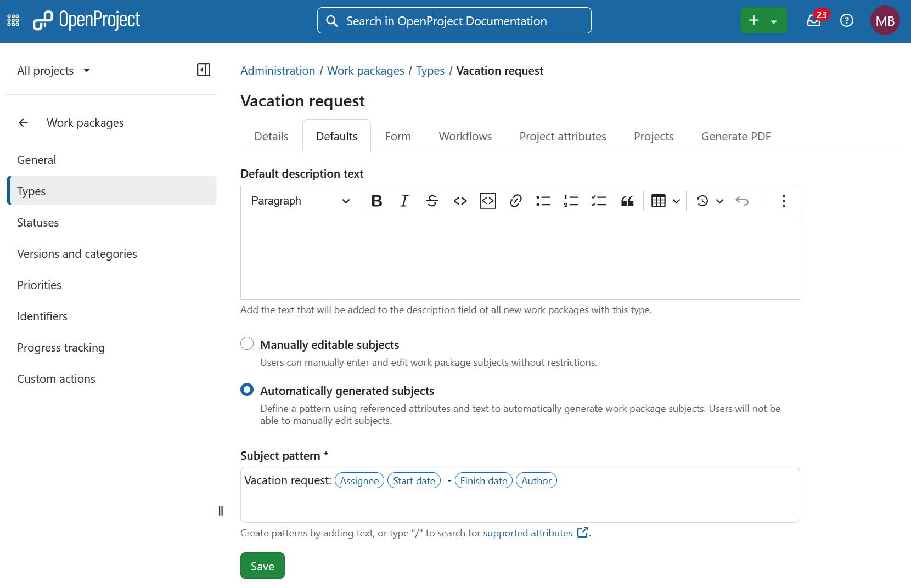Switch to the Generate PDF tab
This screenshot has height=588, width=911.
click(736, 137)
